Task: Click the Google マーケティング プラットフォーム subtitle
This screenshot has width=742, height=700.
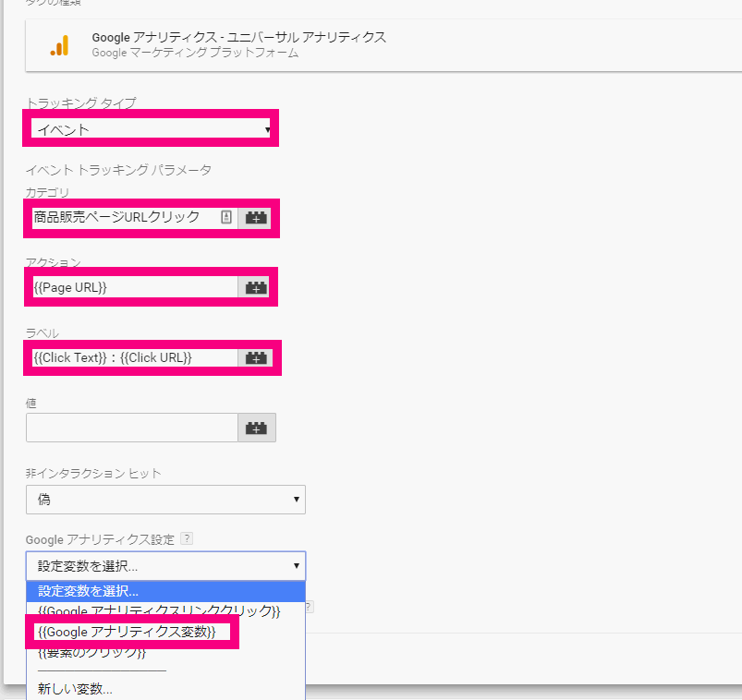Action: 195,53
